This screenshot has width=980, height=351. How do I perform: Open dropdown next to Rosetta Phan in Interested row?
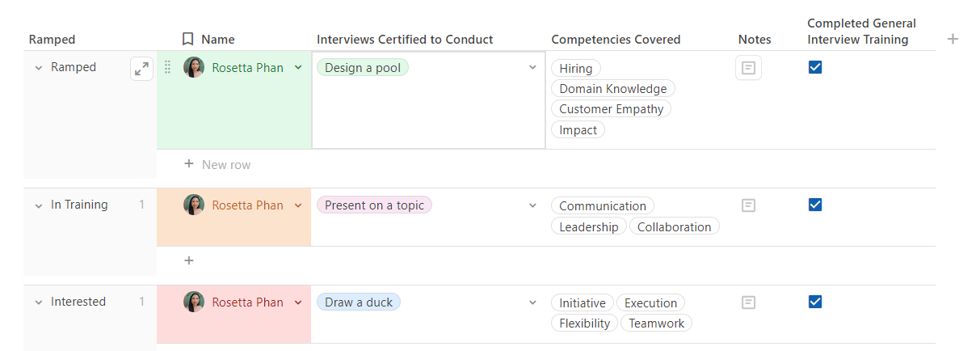click(x=298, y=302)
